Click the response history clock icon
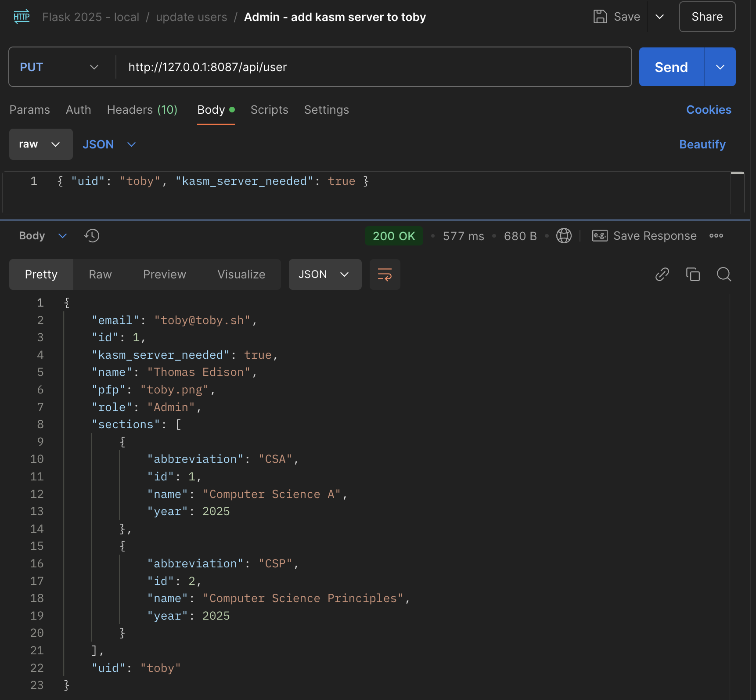756x700 pixels. (x=92, y=236)
